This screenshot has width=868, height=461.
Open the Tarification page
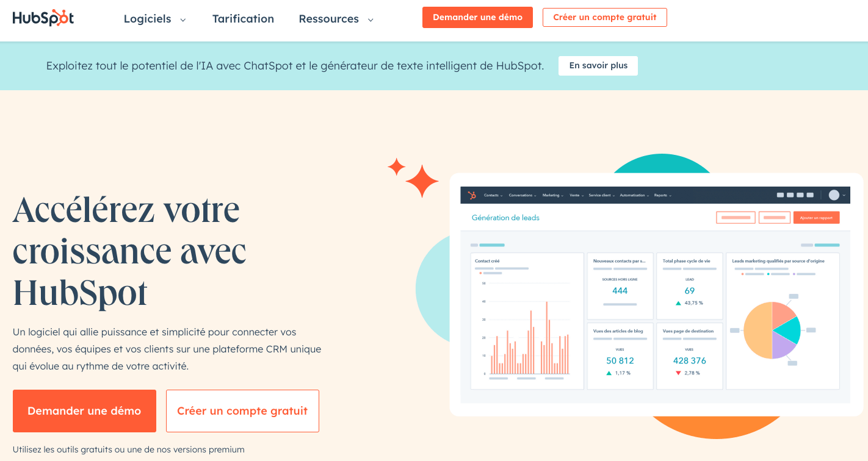(x=243, y=19)
